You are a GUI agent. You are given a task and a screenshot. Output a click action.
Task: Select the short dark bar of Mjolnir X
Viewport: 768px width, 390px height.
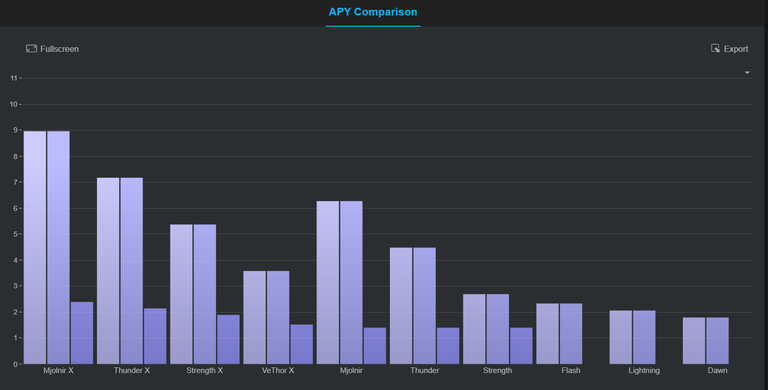click(82, 333)
